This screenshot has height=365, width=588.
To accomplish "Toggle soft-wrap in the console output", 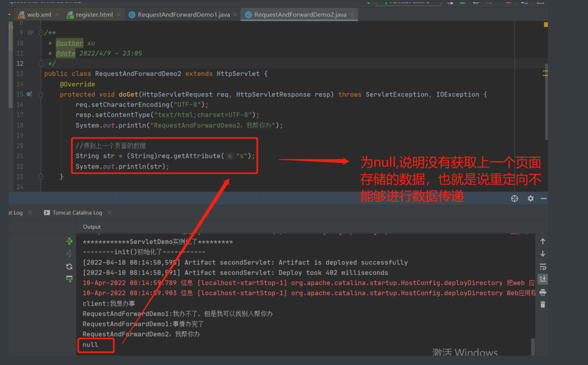I will coord(543,266).
